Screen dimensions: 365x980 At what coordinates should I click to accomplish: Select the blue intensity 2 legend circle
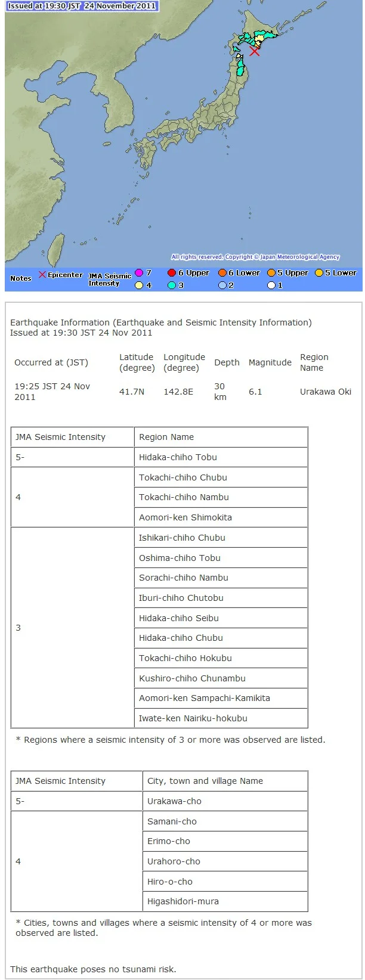[x=222, y=286]
